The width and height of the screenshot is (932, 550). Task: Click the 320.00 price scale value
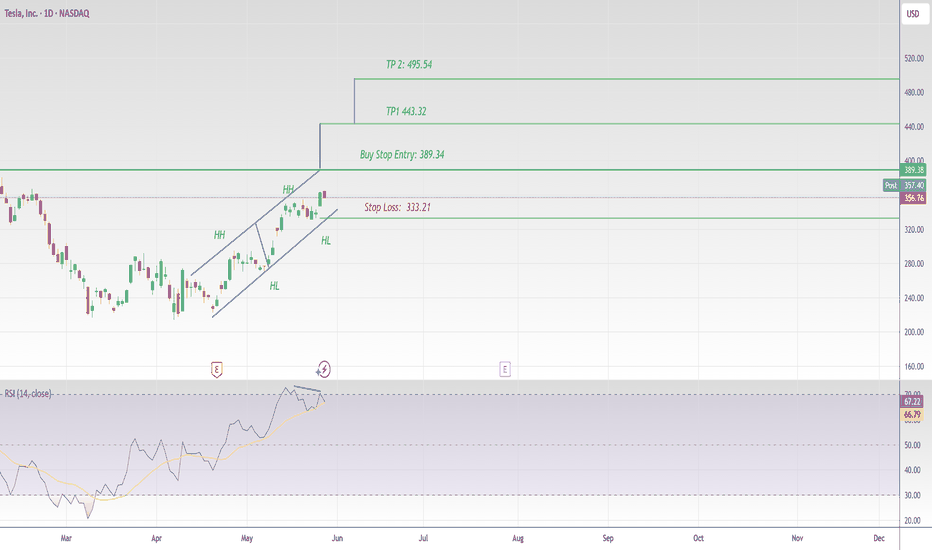coord(914,230)
